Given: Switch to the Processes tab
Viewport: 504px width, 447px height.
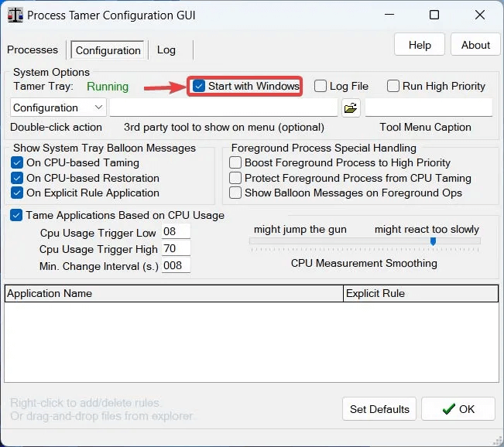Looking at the screenshot, I should point(33,49).
